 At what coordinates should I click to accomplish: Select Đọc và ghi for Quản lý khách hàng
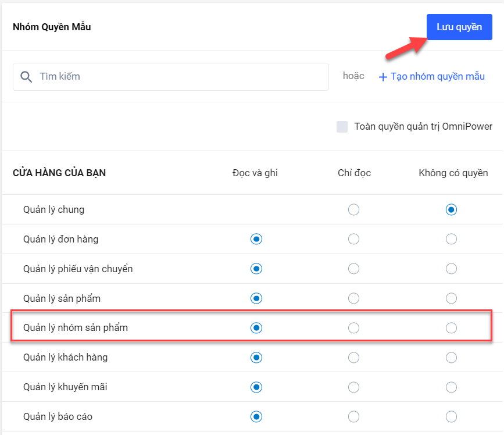[x=256, y=357]
